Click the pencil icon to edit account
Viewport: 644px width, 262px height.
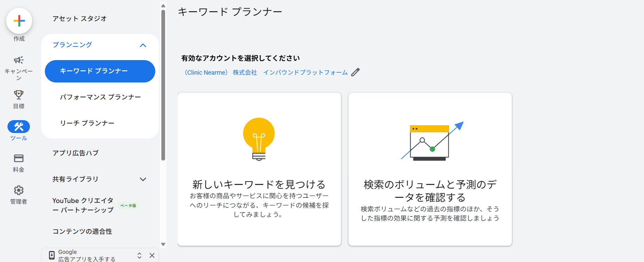click(355, 72)
